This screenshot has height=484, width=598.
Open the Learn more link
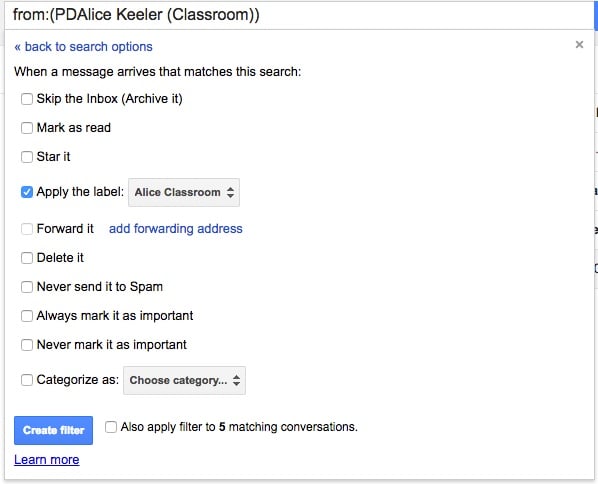pos(47,460)
